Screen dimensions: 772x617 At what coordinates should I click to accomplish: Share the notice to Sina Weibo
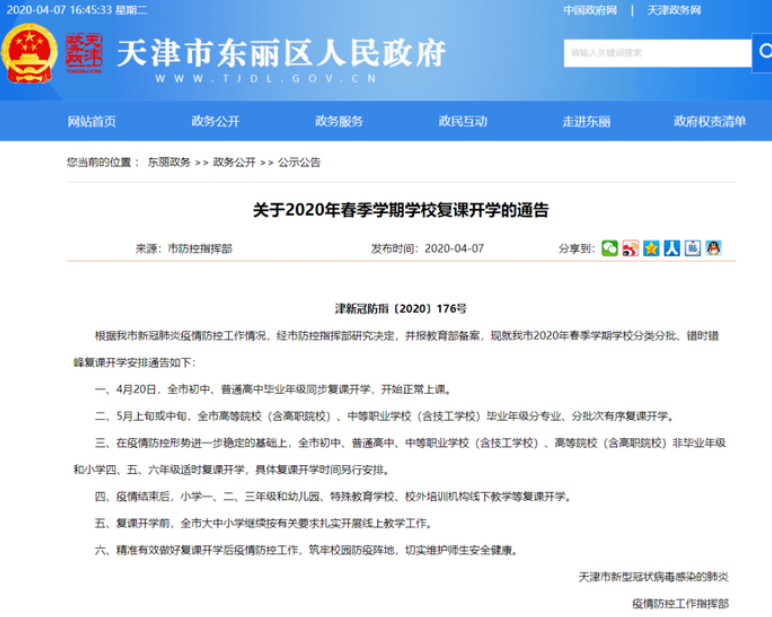[x=630, y=248]
